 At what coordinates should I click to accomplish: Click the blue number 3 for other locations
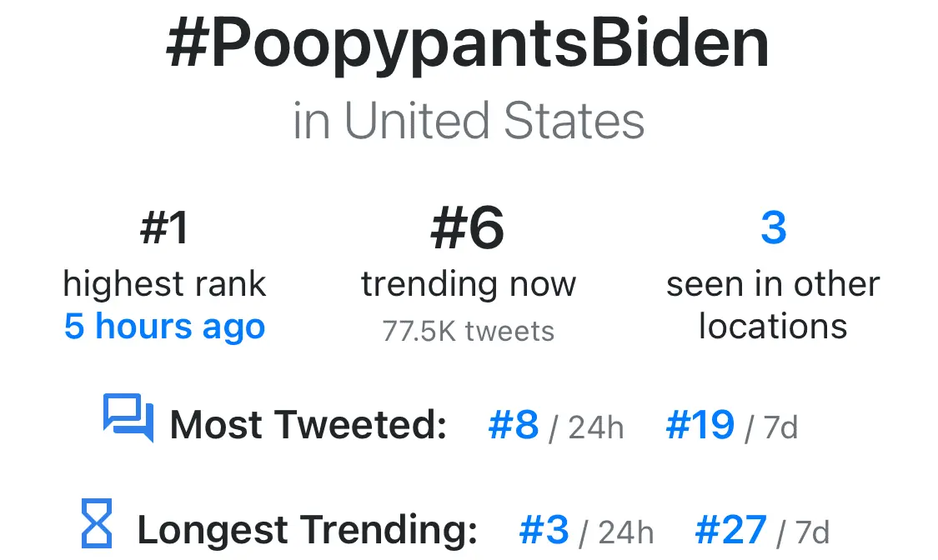point(773,227)
